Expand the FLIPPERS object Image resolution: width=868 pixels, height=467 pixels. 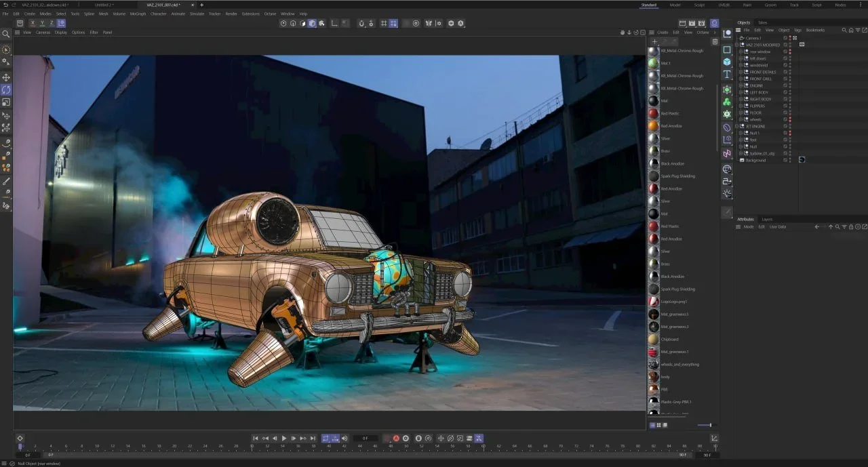point(741,106)
